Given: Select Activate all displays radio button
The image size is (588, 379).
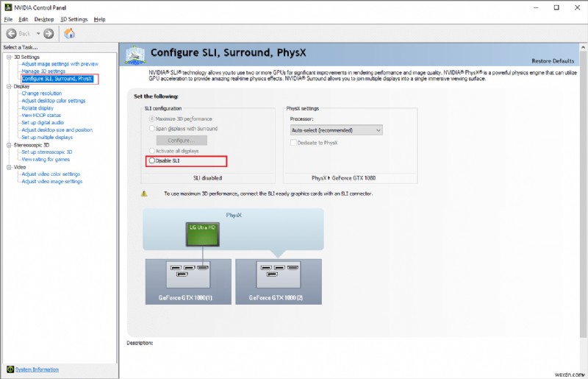Looking at the screenshot, I should [x=152, y=151].
